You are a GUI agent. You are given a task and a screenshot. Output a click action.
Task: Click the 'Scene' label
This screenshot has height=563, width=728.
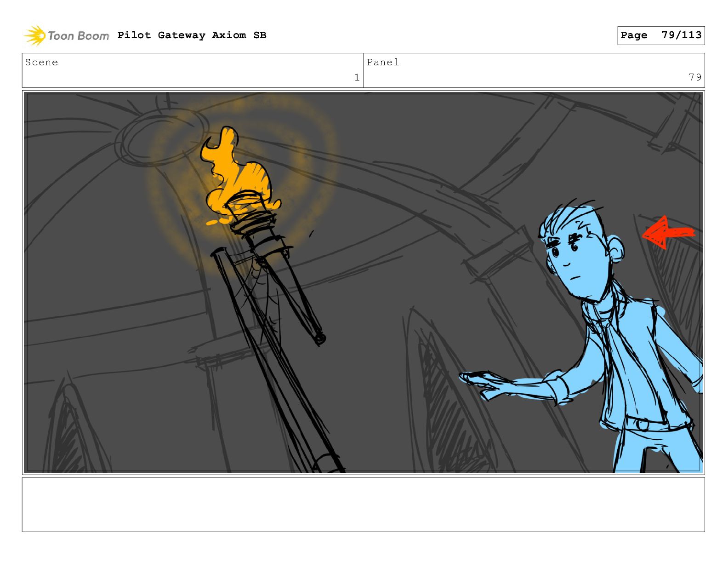[41, 62]
